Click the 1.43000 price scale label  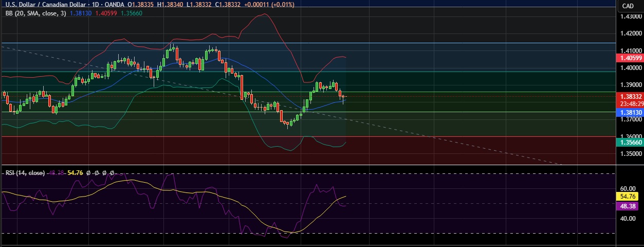click(x=630, y=16)
